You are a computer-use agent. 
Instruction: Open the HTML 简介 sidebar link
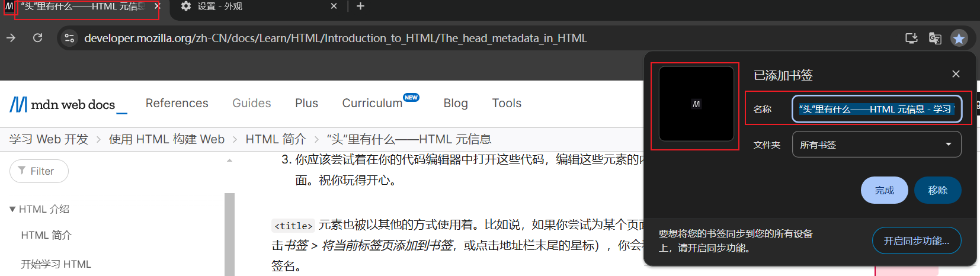[46, 235]
